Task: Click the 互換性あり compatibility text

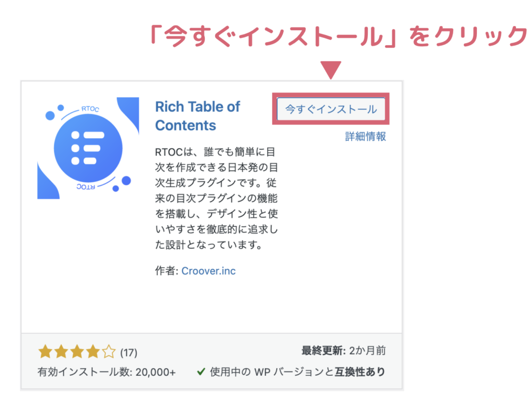Action: pyautogui.click(x=360, y=372)
